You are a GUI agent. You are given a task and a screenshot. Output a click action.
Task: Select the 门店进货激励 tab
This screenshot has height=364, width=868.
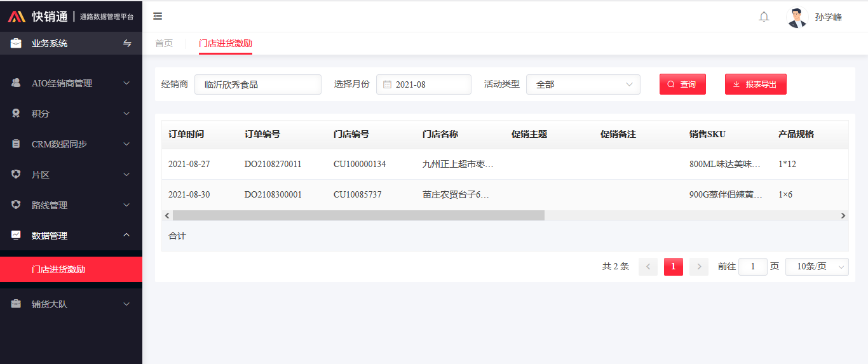[x=225, y=43]
